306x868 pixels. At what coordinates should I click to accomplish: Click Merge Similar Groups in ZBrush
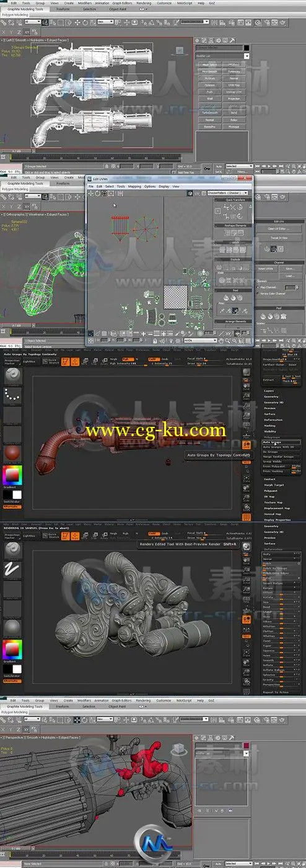click(281, 457)
